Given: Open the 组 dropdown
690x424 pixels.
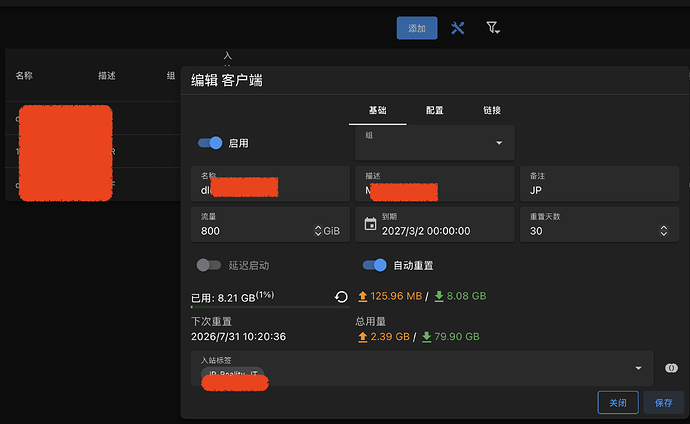Looking at the screenshot, I should (x=434, y=143).
